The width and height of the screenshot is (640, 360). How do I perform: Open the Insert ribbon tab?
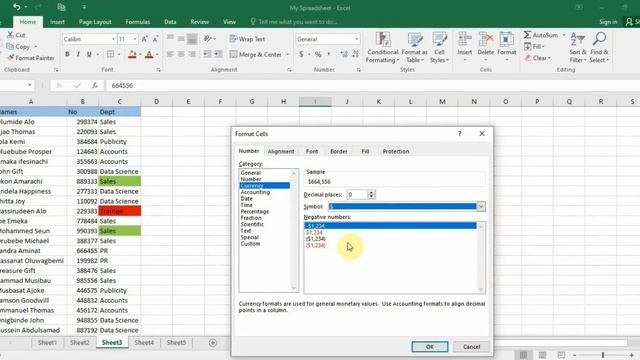pos(57,22)
